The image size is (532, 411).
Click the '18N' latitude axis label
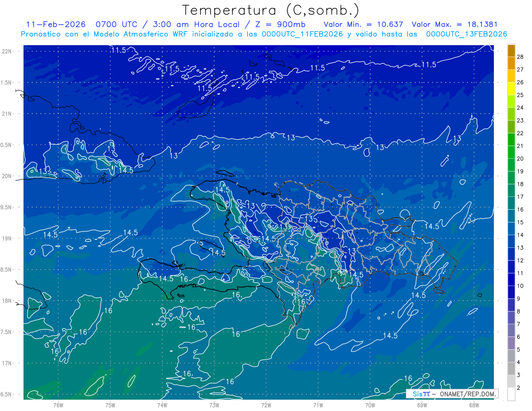7,301
